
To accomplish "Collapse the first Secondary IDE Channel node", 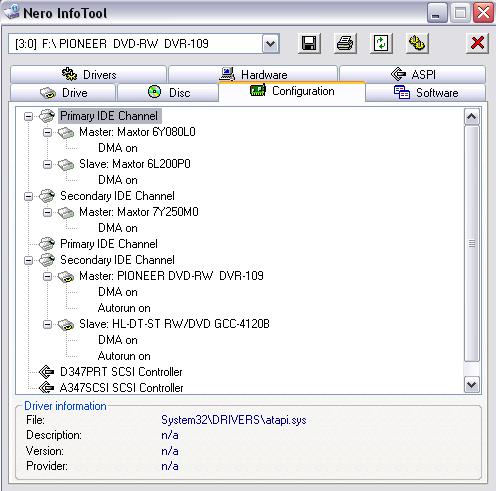I will [29, 196].
